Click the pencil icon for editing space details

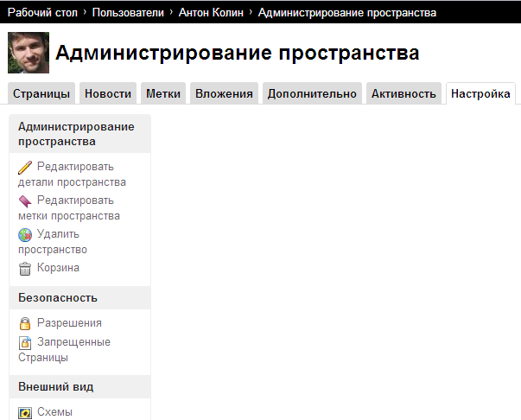(25, 167)
